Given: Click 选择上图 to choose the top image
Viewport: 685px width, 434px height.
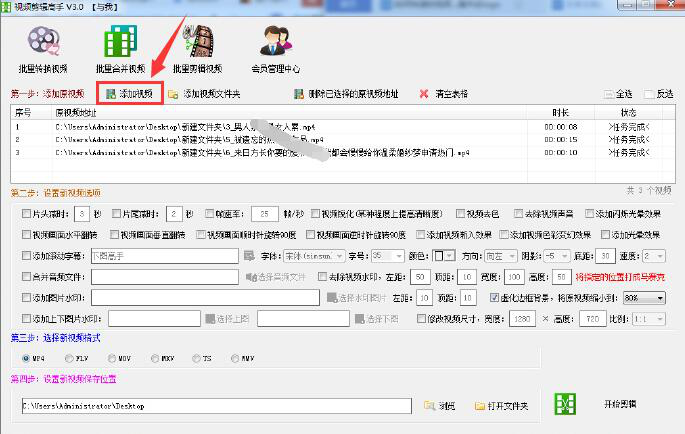Looking at the screenshot, I should pyautogui.click(x=227, y=319).
